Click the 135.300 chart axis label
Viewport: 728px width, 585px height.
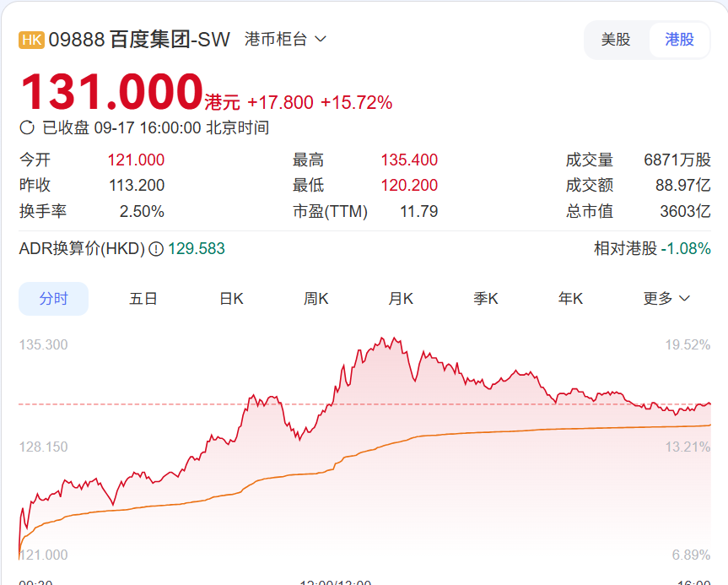coord(43,344)
